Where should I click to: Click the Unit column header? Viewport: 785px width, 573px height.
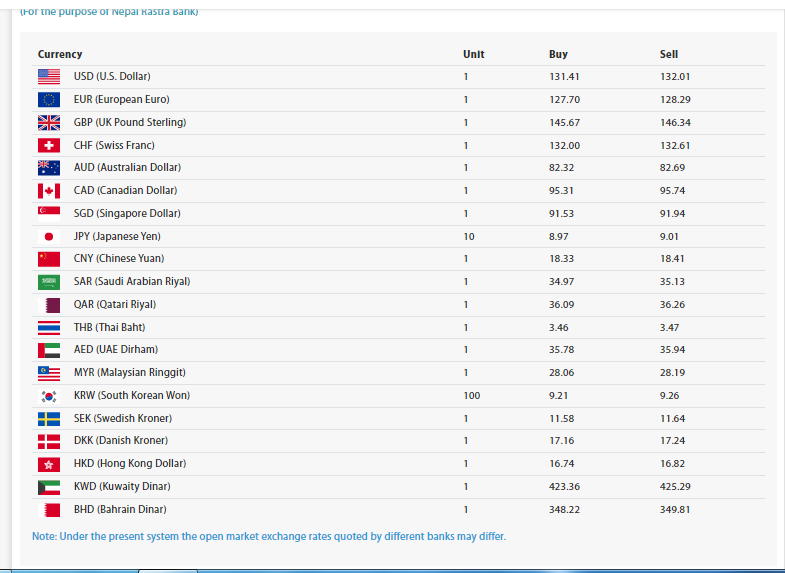click(473, 54)
